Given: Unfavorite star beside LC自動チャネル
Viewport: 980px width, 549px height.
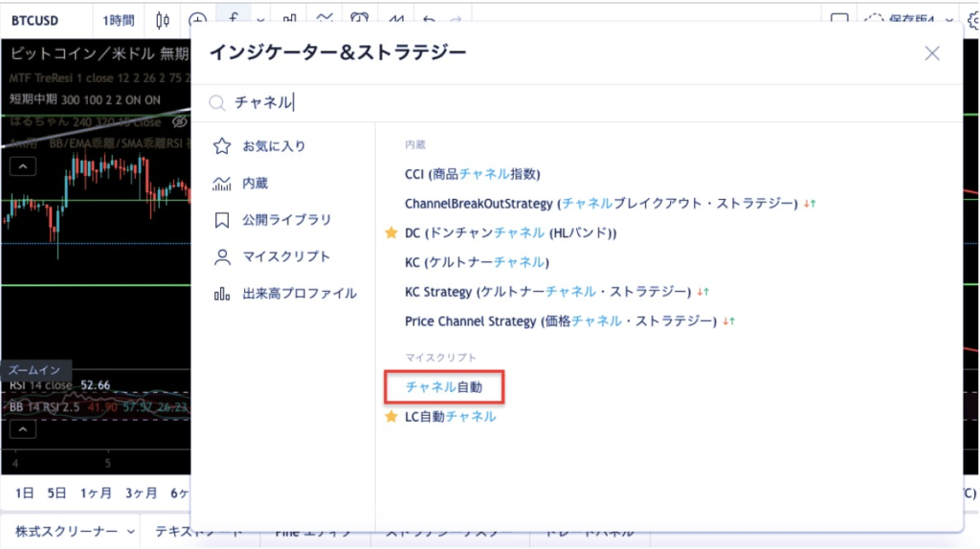Looking at the screenshot, I should pos(391,417).
